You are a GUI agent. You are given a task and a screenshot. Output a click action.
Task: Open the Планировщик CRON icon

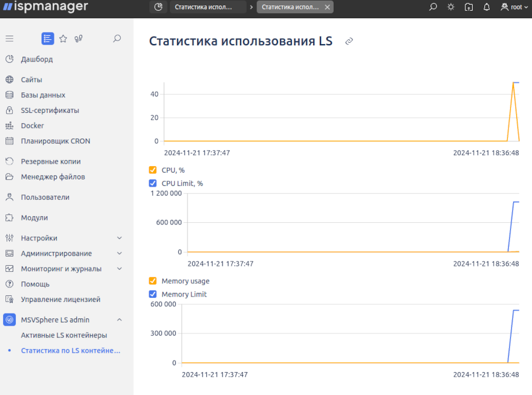click(10, 140)
